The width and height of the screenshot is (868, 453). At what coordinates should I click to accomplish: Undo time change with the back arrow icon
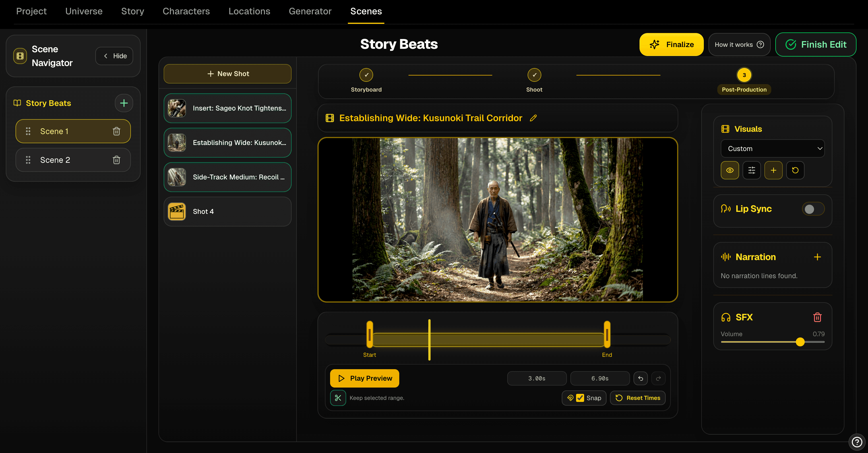click(641, 378)
